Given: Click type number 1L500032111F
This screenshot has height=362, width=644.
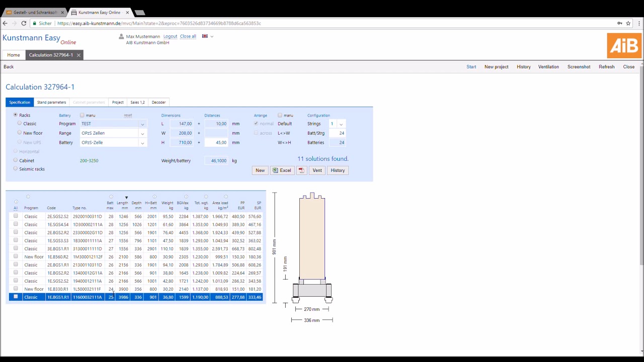Looking at the screenshot, I should point(88,289).
